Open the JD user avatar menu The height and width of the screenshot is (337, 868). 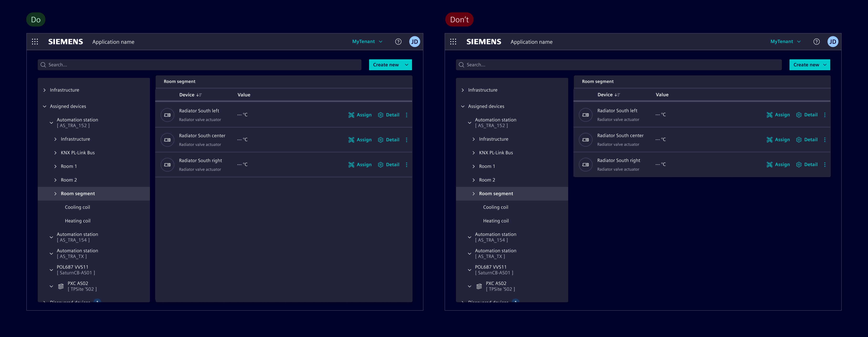point(415,42)
